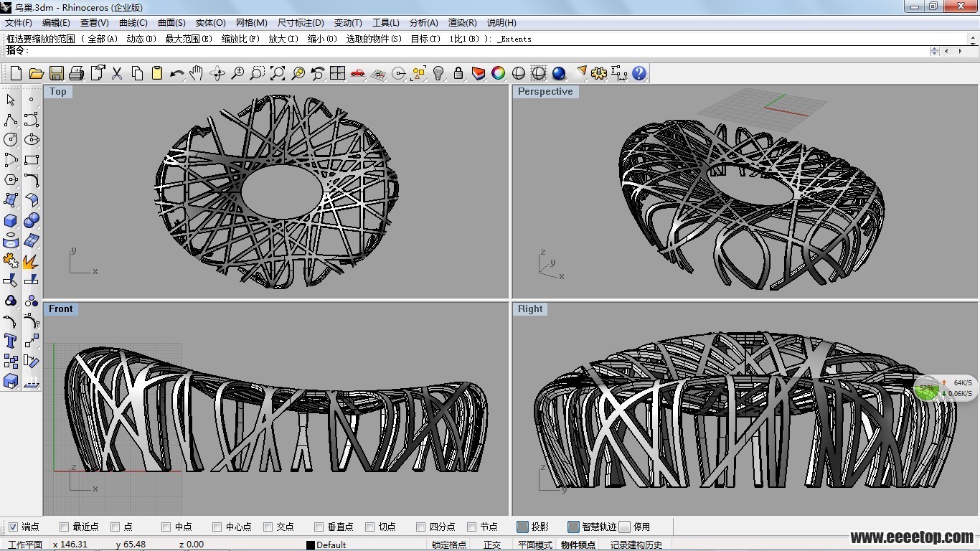Click the Top viewport title label
Viewport: 980px width, 551px height.
coord(58,91)
